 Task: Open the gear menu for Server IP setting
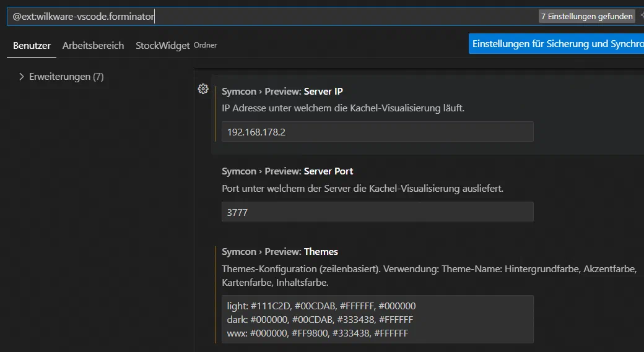[x=203, y=89]
